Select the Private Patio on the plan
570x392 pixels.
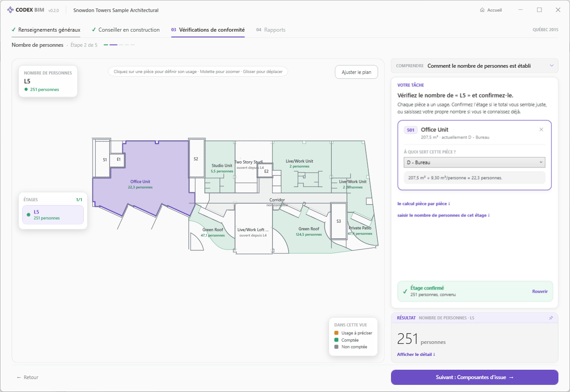[x=360, y=230]
